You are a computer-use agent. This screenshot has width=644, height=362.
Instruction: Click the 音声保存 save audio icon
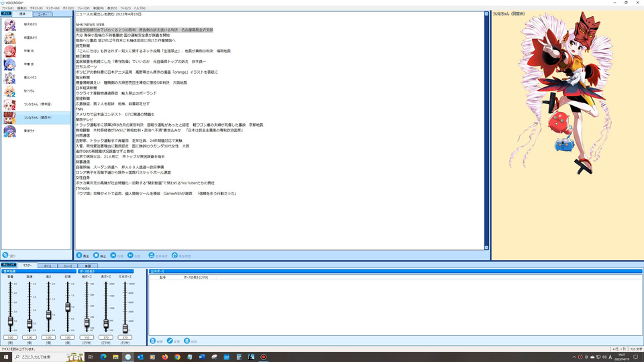pyautogui.click(x=152, y=255)
